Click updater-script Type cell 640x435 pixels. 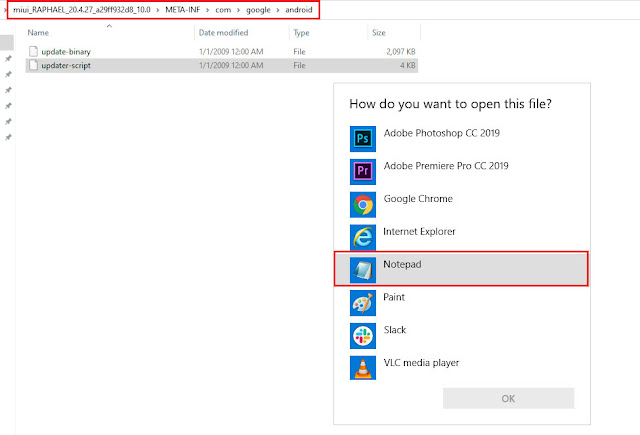click(x=299, y=65)
